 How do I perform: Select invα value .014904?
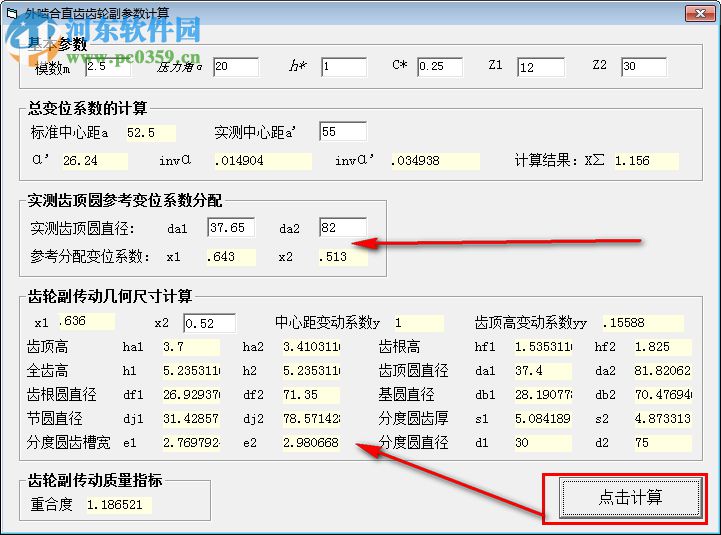263,161
